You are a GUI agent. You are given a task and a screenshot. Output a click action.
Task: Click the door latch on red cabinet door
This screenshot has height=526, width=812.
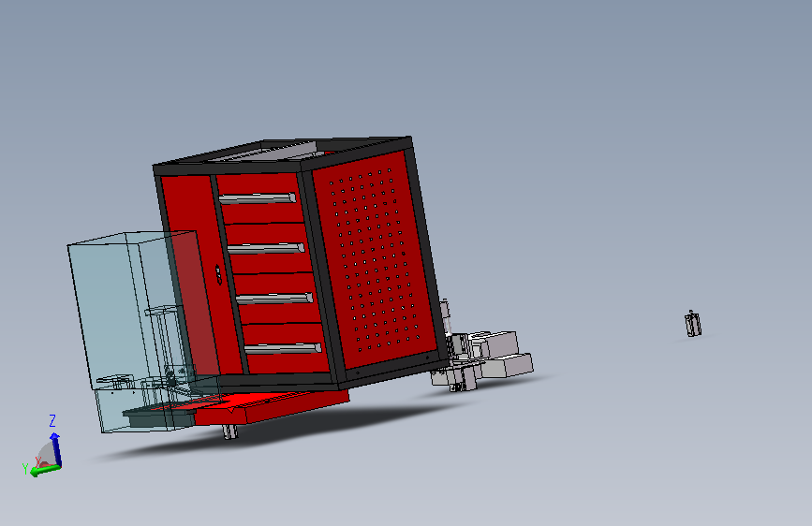point(218,274)
